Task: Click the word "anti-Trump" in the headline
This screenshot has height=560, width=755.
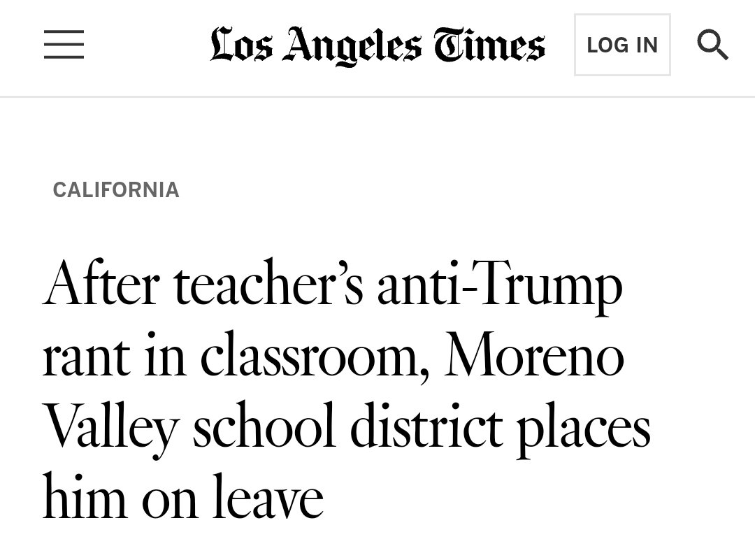Action: coord(499,287)
